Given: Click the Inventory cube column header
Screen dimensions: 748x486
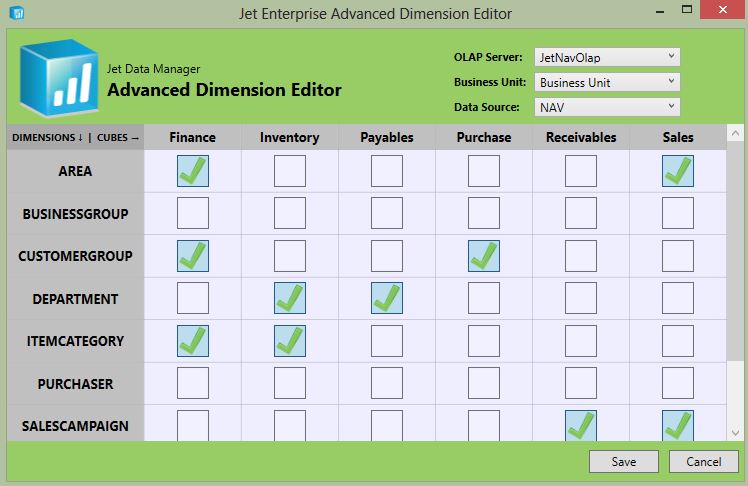Looking at the screenshot, I should [x=290, y=137].
